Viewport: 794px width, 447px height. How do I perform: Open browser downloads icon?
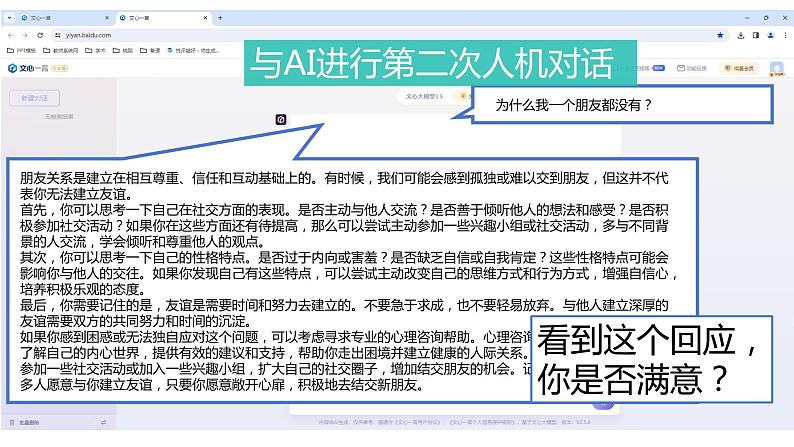point(740,35)
